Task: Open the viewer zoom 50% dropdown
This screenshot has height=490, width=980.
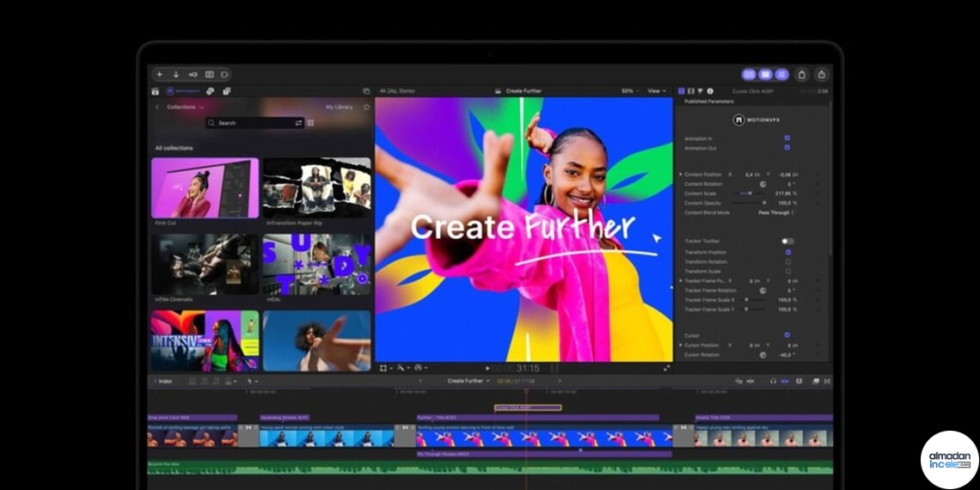Action: pyautogui.click(x=629, y=91)
